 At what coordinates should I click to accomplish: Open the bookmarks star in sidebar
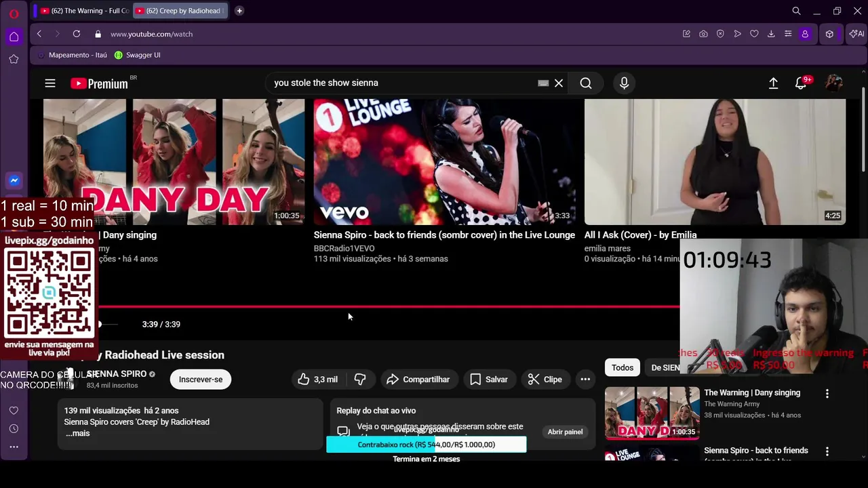coord(14,59)
